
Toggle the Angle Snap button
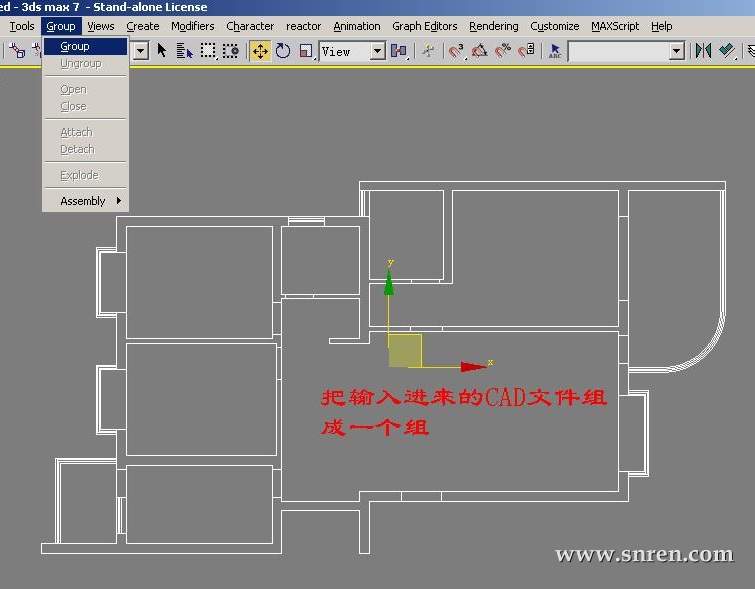click(x=479, y=51)
